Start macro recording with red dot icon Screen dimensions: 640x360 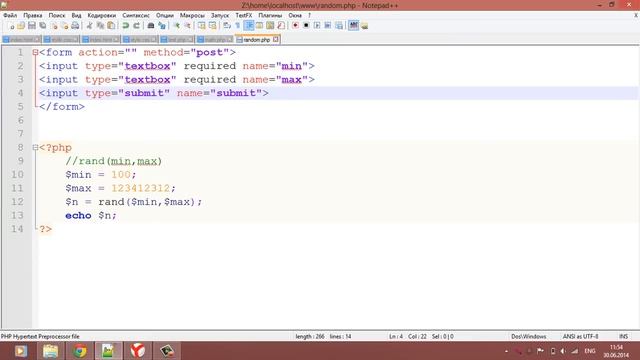click(295, 26)
